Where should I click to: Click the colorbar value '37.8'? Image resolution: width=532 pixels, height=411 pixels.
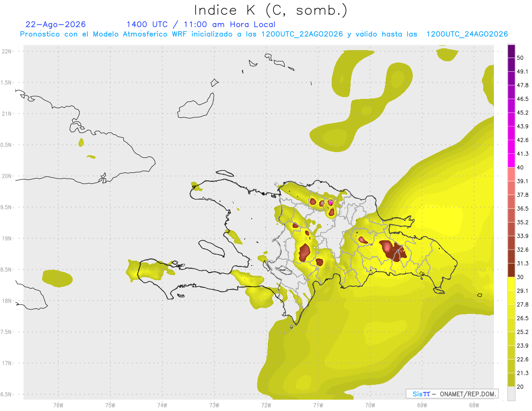(522, 195)
